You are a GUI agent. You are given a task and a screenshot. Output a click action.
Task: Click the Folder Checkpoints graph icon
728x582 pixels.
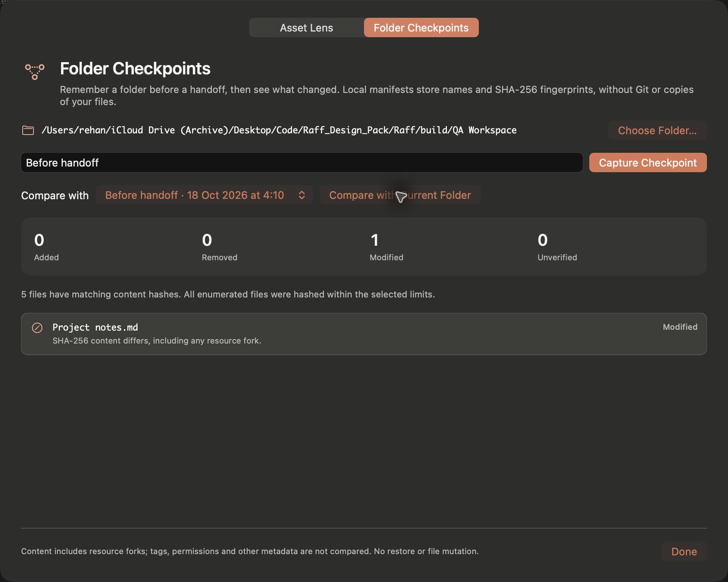click(x=35, y=72)
